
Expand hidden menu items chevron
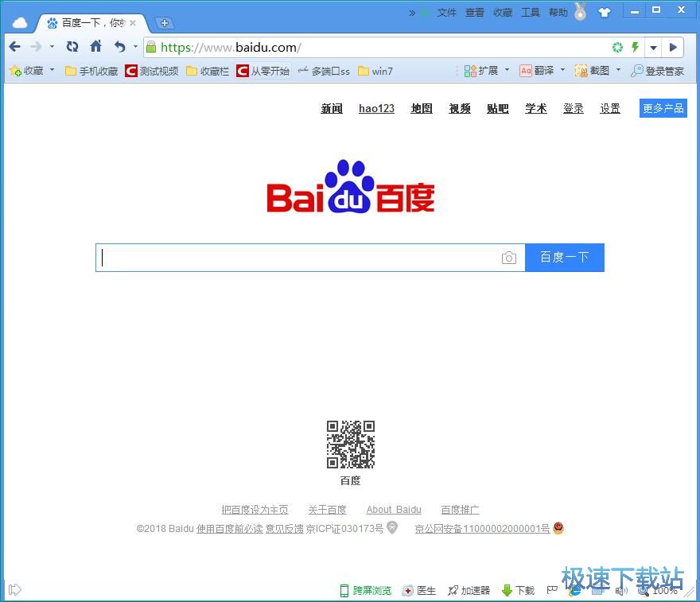coord(412,13)
